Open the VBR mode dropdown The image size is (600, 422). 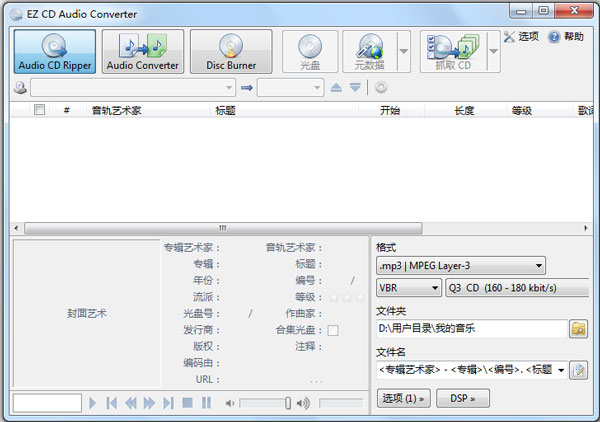pos(409,288)
